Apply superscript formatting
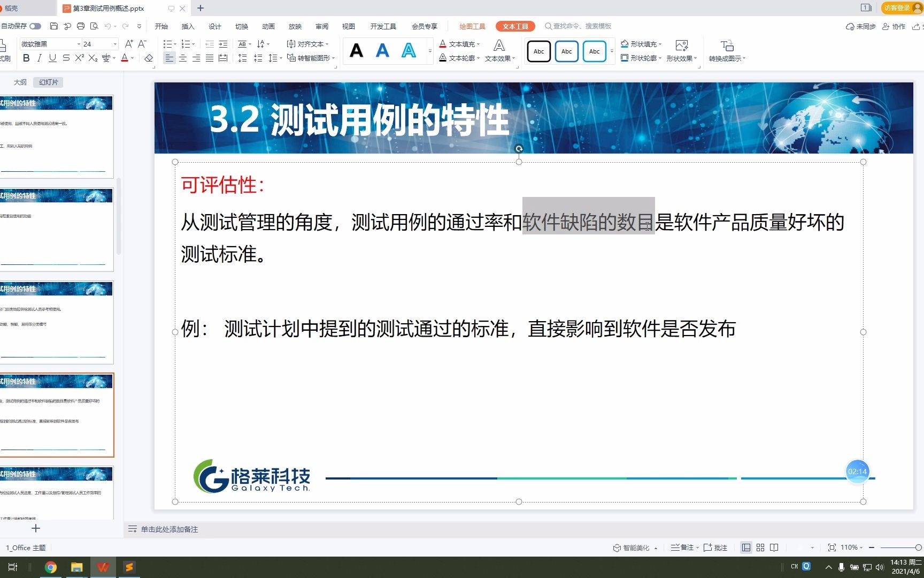 79,58
